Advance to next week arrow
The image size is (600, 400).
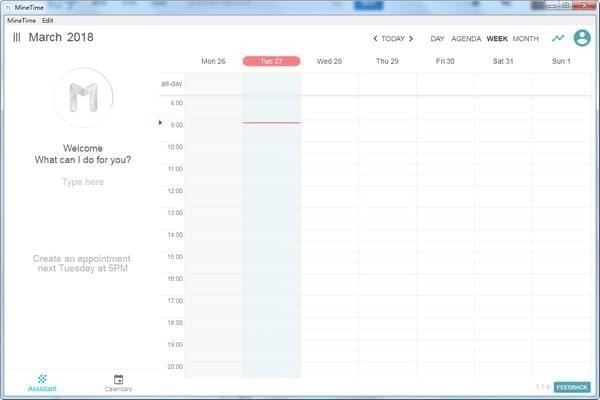pos(410,39)
